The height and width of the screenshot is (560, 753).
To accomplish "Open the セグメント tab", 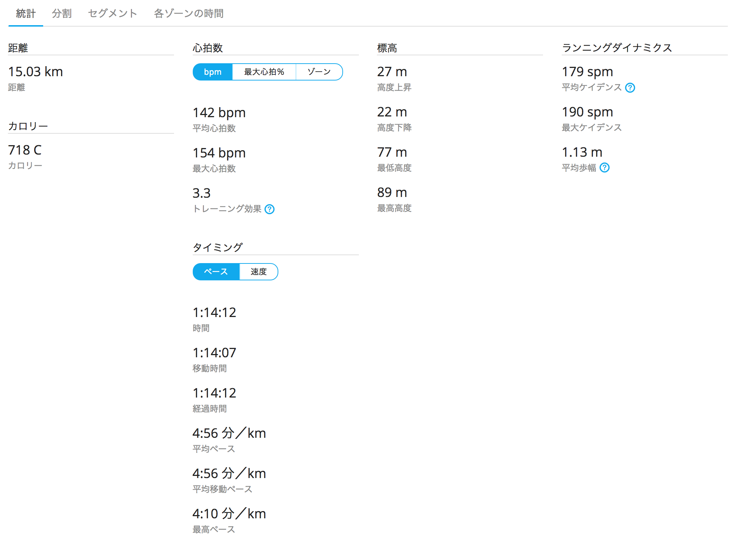I will tap(113, 14).
